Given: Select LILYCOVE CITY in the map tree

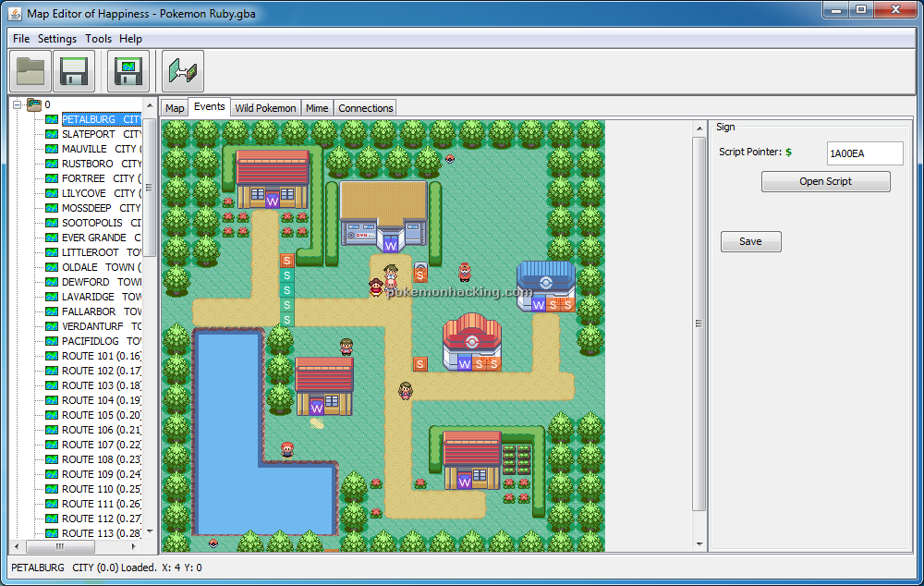Looking at the screenshot, I should (x=101, y=193).
